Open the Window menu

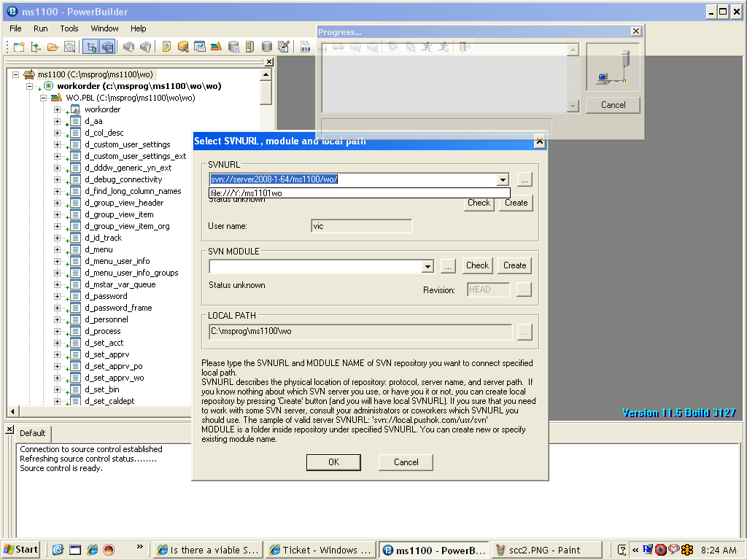104,28
